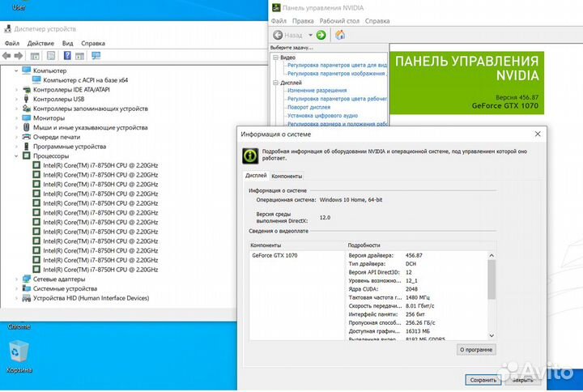Expand the Сетевые адаптеры node
The width and height of the screenshot is (583, 392).
click(16, 279)
